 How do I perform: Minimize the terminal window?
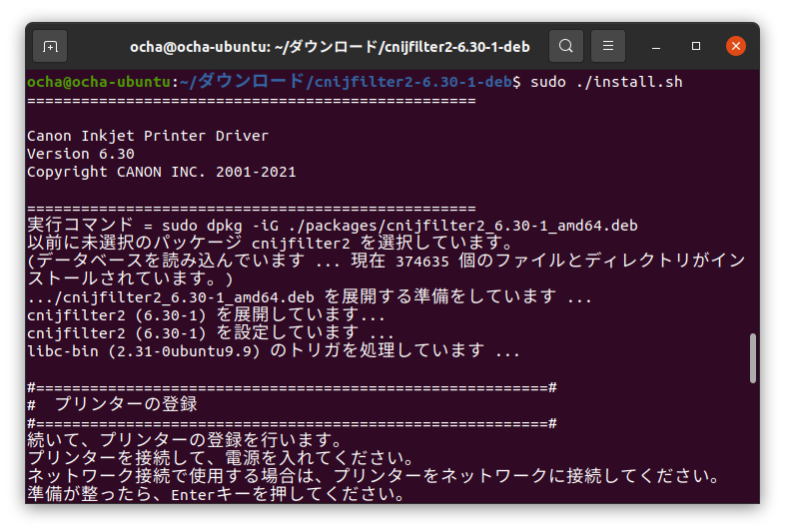pyautogui.click(x=656, y=47)
